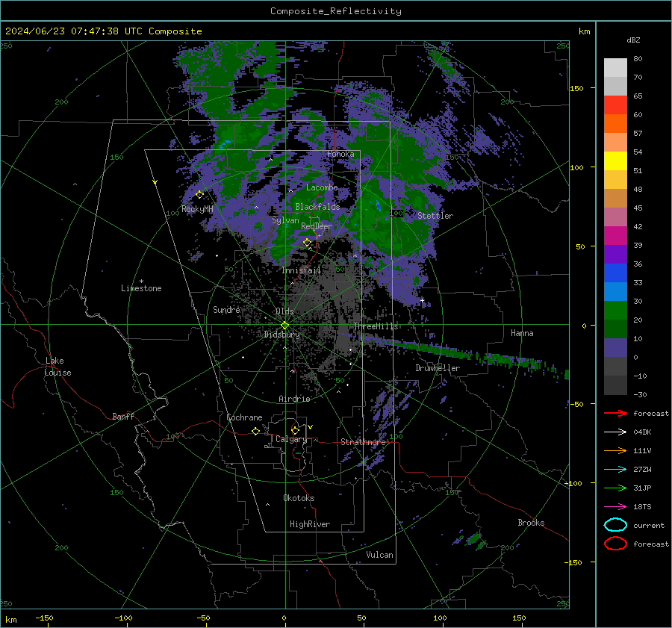Click the red forecast arrow in legend
The height and width of the screenshot is (628, 672).
pos(615,413)
